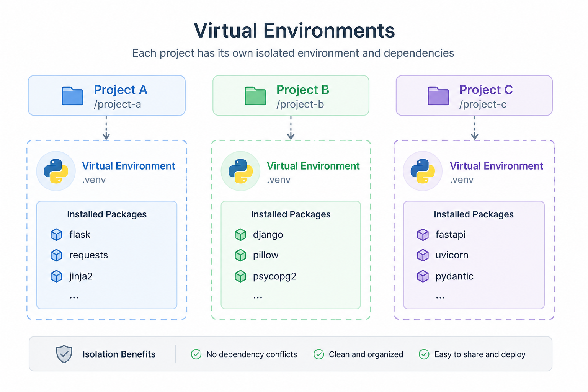The width and height of the screenshot is (588, 392).
Task: Click the No dependency conflicts text
Action: [x=252, y=354]
